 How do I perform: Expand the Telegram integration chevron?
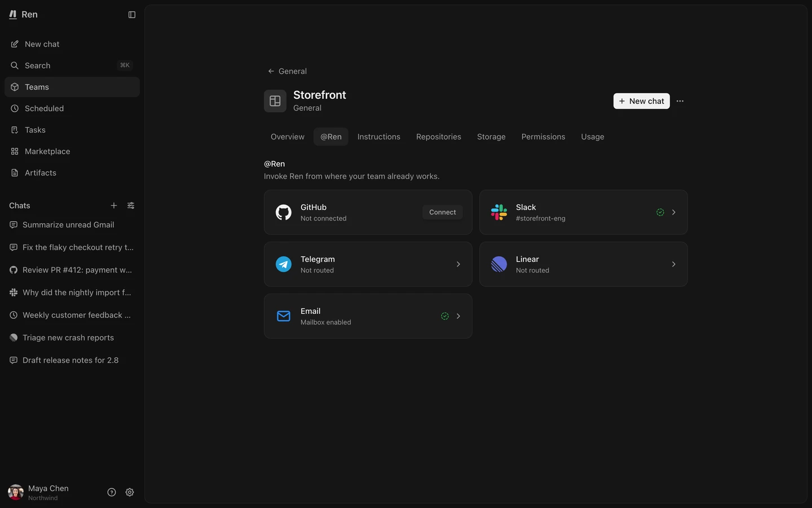click(x=458, y=264)
